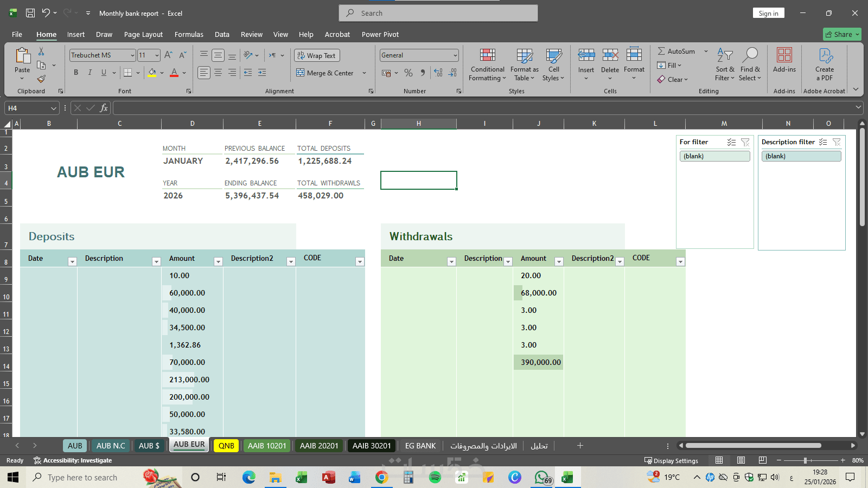The height and width of the screenshot is (488, 868).
Task: Collapse the ribbon with the chevron
Action: (x=856, y=89)
